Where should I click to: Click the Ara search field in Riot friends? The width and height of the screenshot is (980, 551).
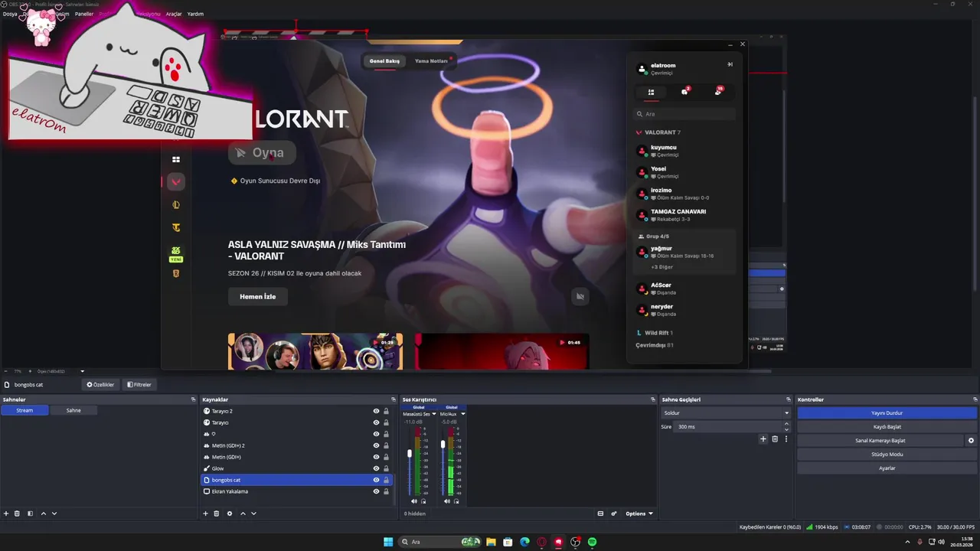(684, 114)
